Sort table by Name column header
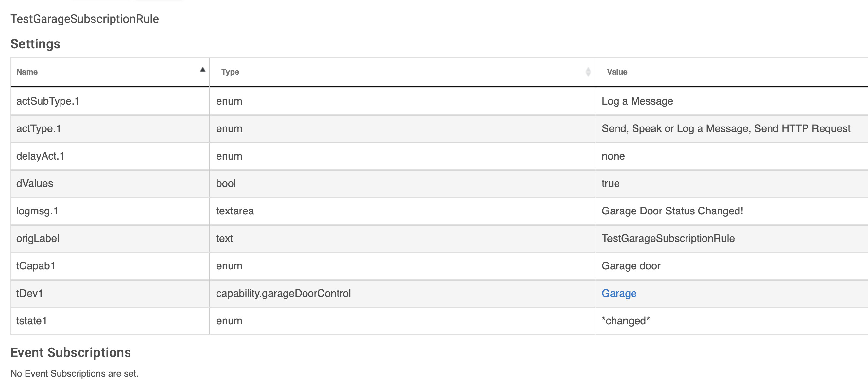 pyautogui.click(x=110, y=72)
